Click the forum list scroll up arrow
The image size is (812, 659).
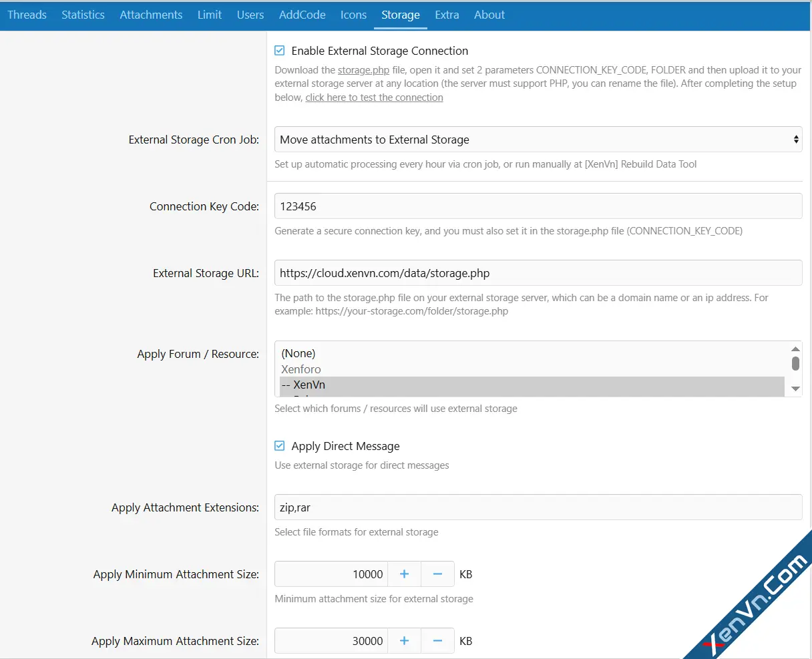click(795, 349)
